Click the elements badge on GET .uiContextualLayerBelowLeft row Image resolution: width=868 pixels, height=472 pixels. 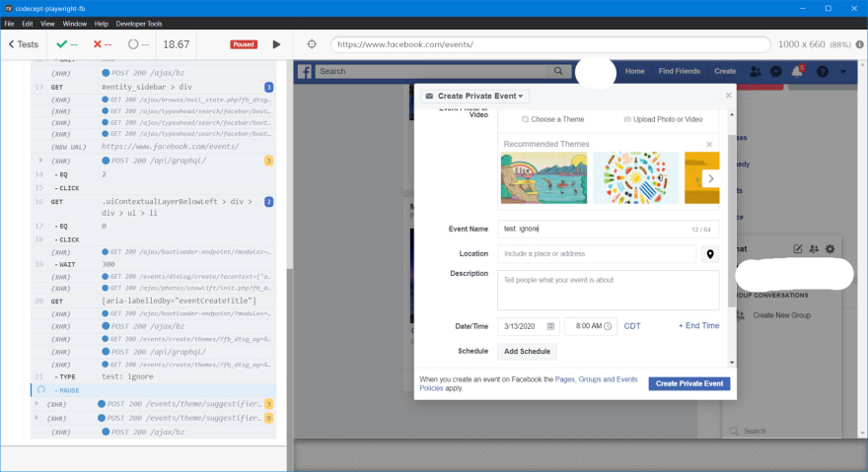[268, 202]
